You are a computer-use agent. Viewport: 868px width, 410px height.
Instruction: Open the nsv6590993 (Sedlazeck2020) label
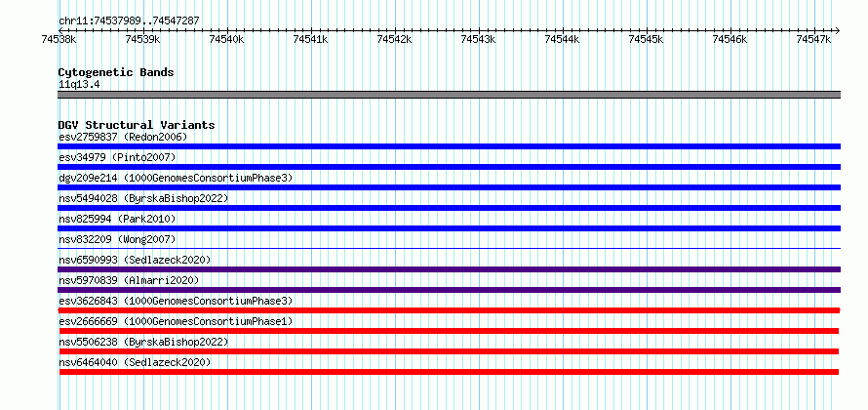click(x=135, y=260)
